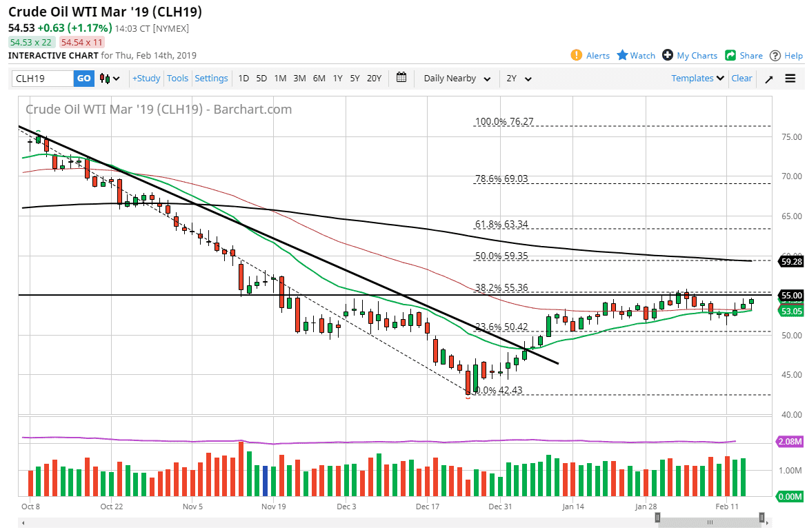Open the hamburger chart menu icon
The width and height of the screenshot is (807, 532).
[790, 78]
